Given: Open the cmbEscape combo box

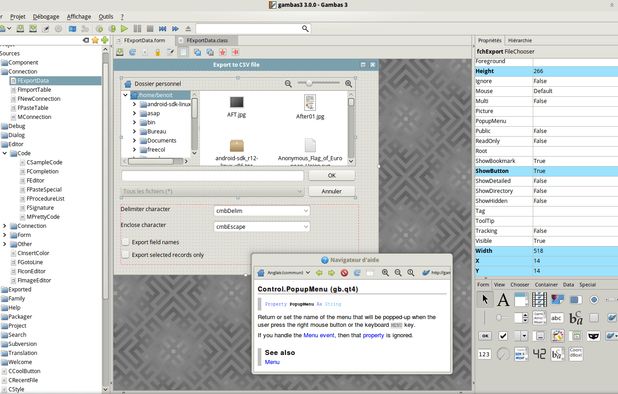Looking at the screenshot, I should 262,227.
